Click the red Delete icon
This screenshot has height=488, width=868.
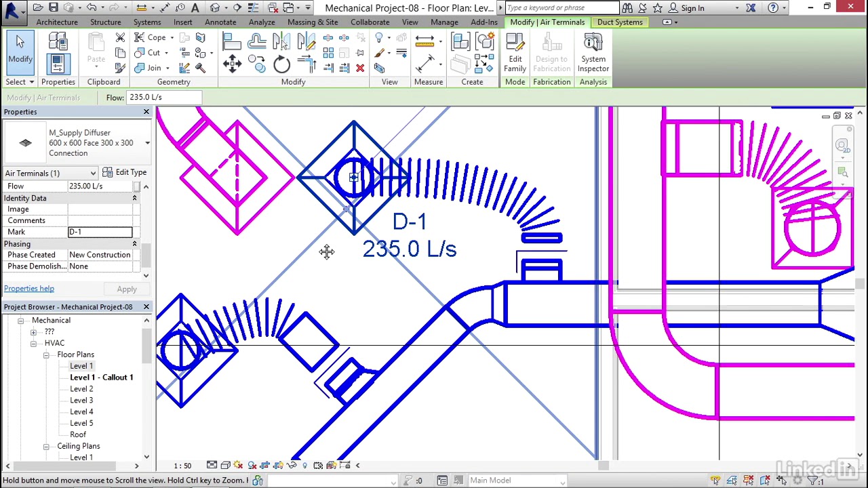coord(360,68)
